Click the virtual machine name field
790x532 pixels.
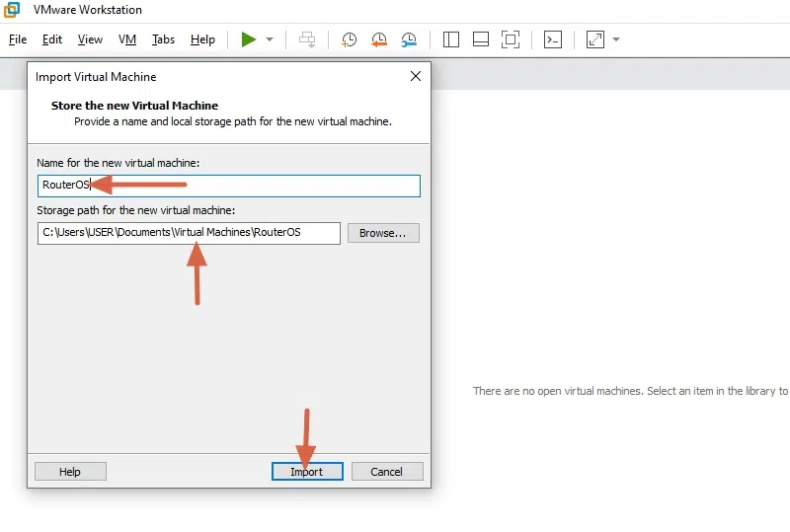[x=229, y=186]
